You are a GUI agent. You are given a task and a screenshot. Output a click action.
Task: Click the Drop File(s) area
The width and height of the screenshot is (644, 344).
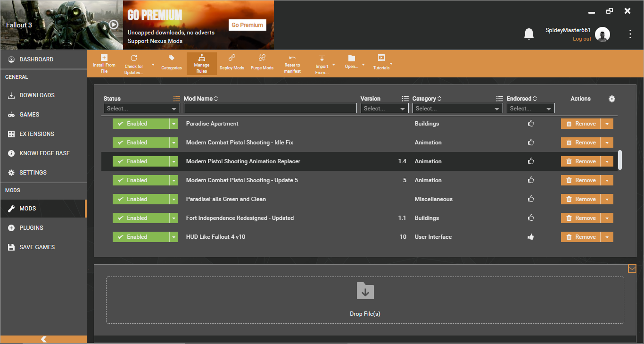coord(365,300)
